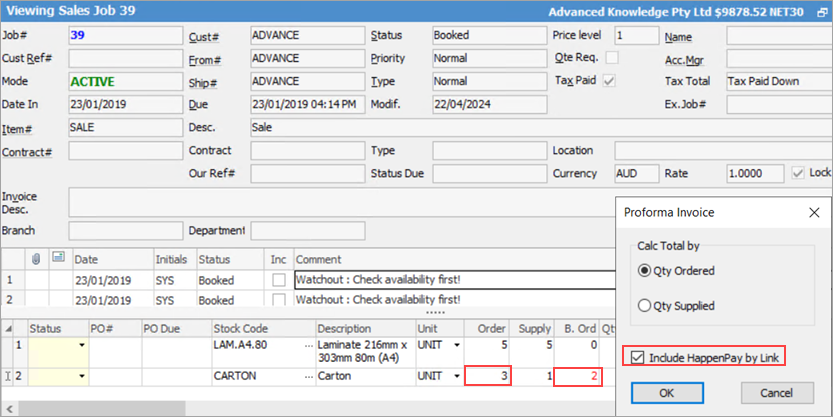
Task: Select the Qty Ordered radio button
Action: pyautogui.click(x=647, y=271)
